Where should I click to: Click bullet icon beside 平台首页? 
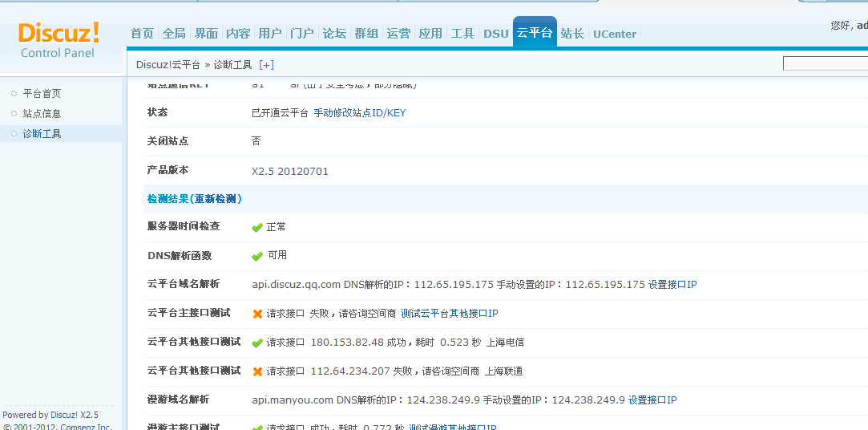(14, 94)
